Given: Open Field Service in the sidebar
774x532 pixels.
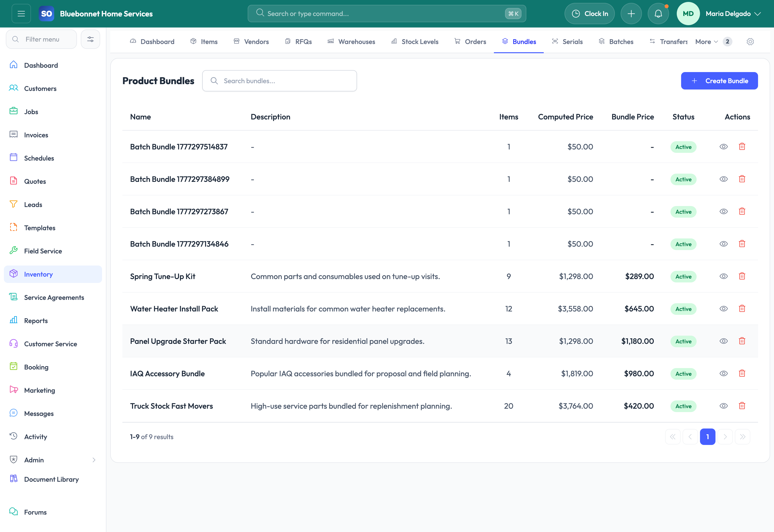Looking at the screenshot, I should [53, 251].
